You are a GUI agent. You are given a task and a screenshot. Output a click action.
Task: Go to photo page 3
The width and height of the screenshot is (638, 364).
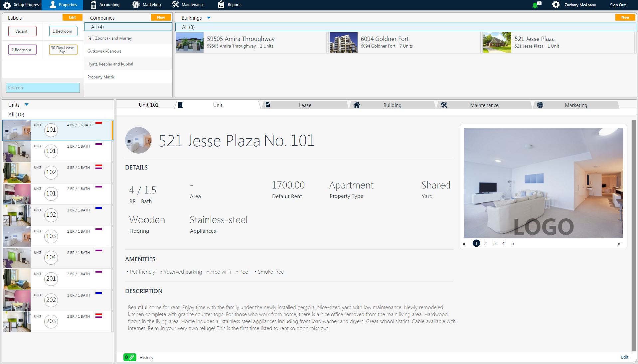click(x=494, y=243)
